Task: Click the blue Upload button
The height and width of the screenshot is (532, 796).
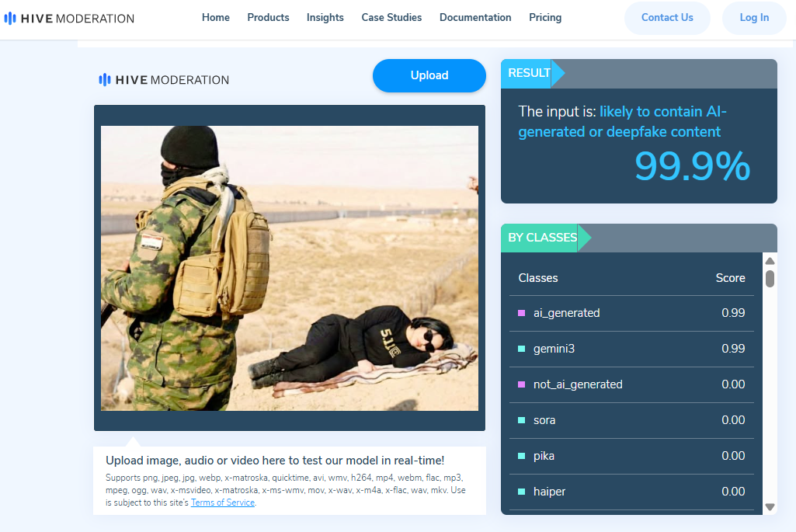Action: click(x=429, y=75)
